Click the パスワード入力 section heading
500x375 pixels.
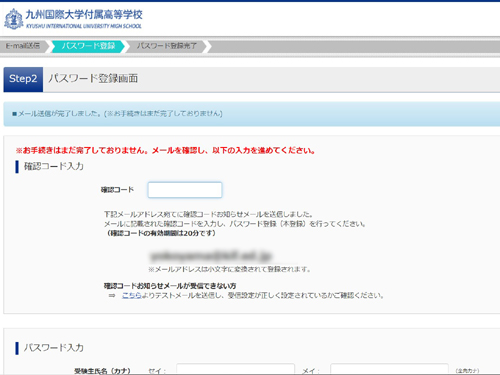(54, 348)
